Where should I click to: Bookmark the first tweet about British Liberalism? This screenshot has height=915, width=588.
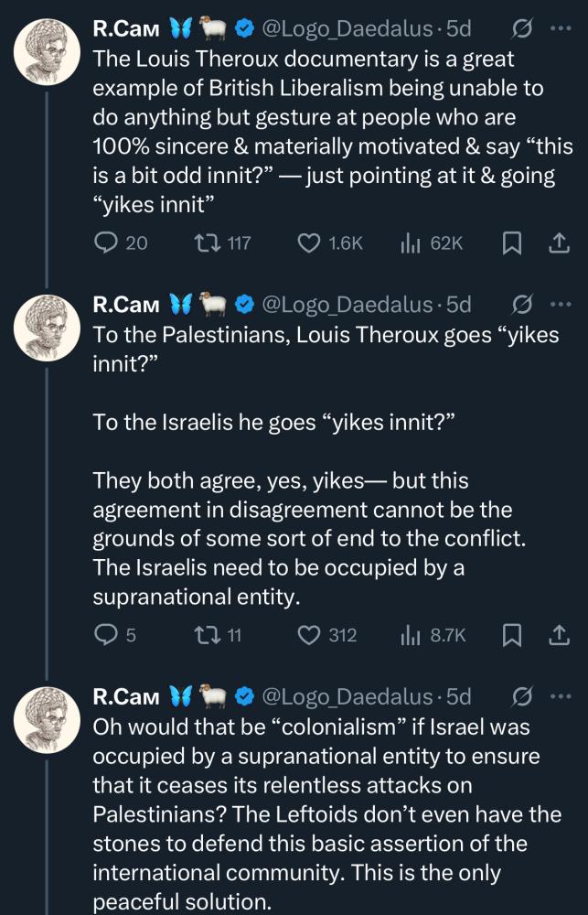click(513, 242)
